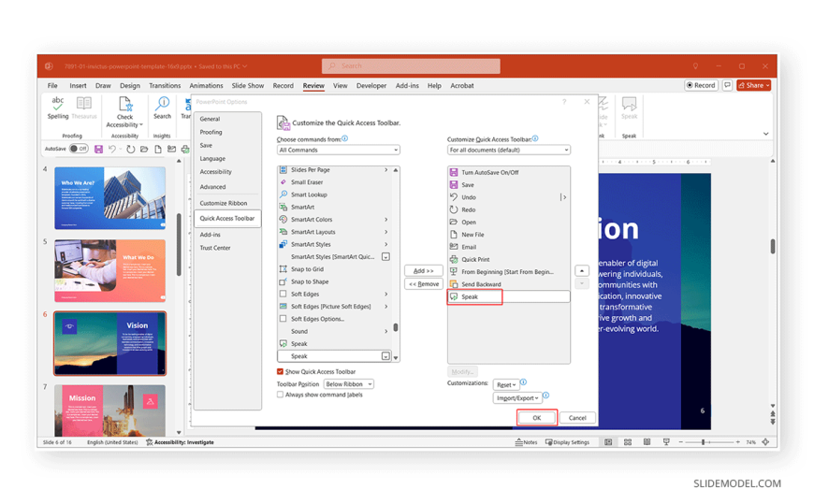This screenshot has height=504, width=814.
Task: Click the Email icon in the Quick Access Toolbar
Action: point(171,149)
